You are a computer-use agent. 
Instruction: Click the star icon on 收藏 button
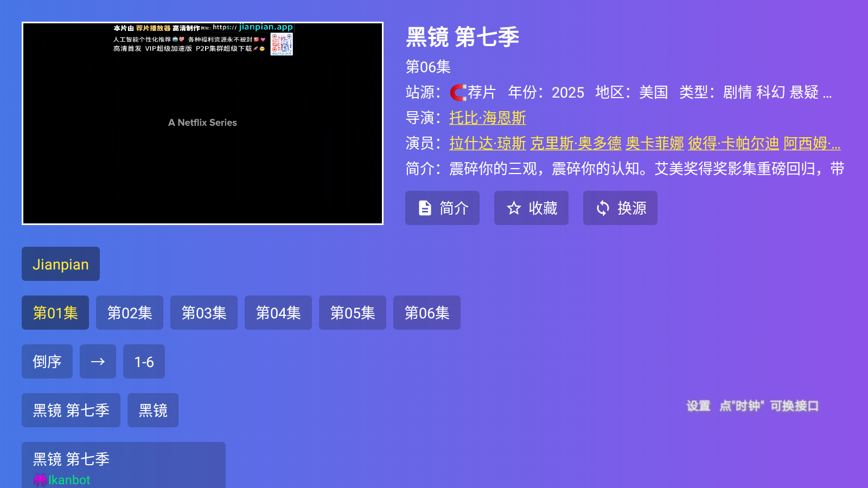coord(514,208)
